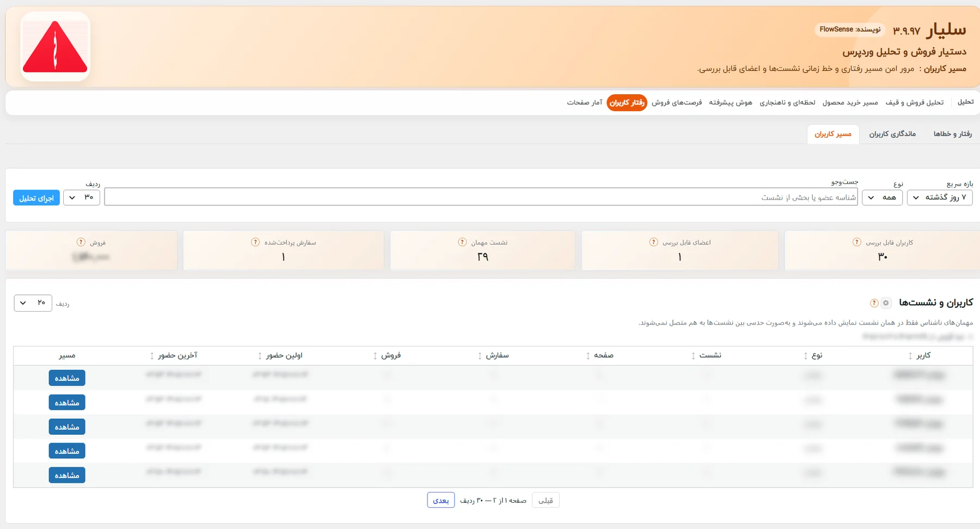
Task: Open مسیر خرید محصول menu item
Action: click(x=850, y=102)
